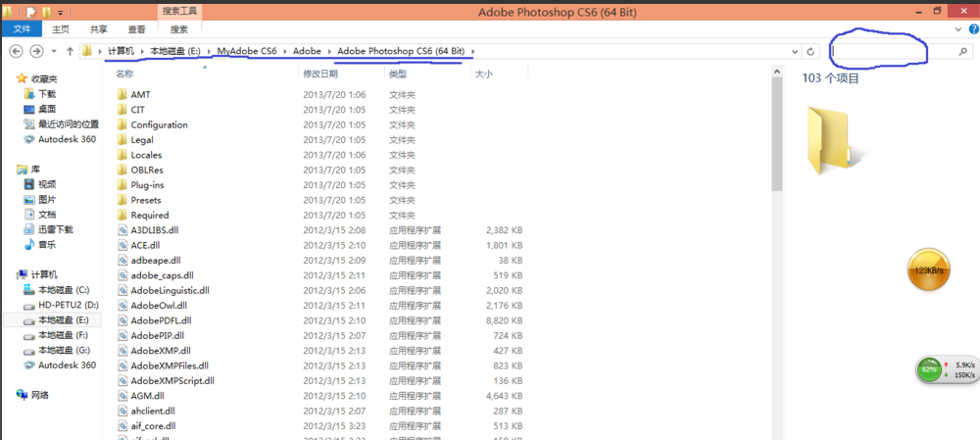Select the OBLRes folder icon
Viewport: 980px width, 440px height.
122,170
